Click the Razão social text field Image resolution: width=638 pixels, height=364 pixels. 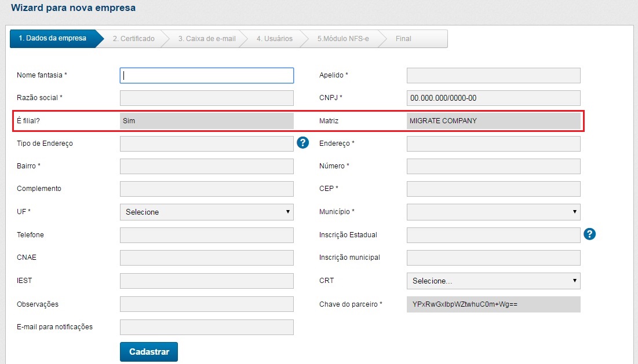point(206,98)
